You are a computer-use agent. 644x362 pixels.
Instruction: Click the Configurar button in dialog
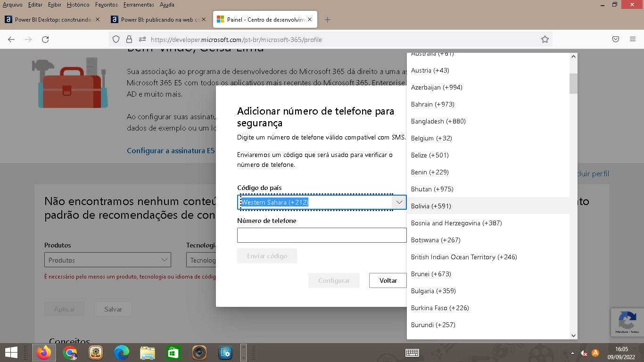click(334, 280)
